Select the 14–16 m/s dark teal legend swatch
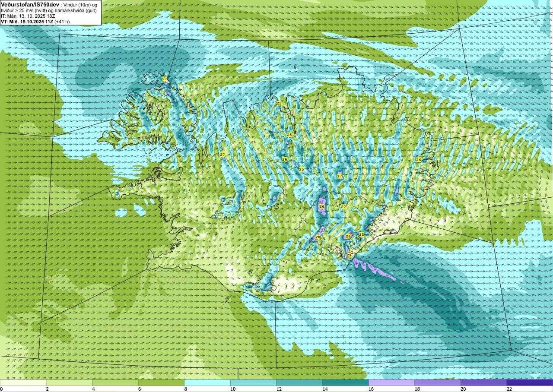Screen dimensions: 553x392 pos(346,383)
